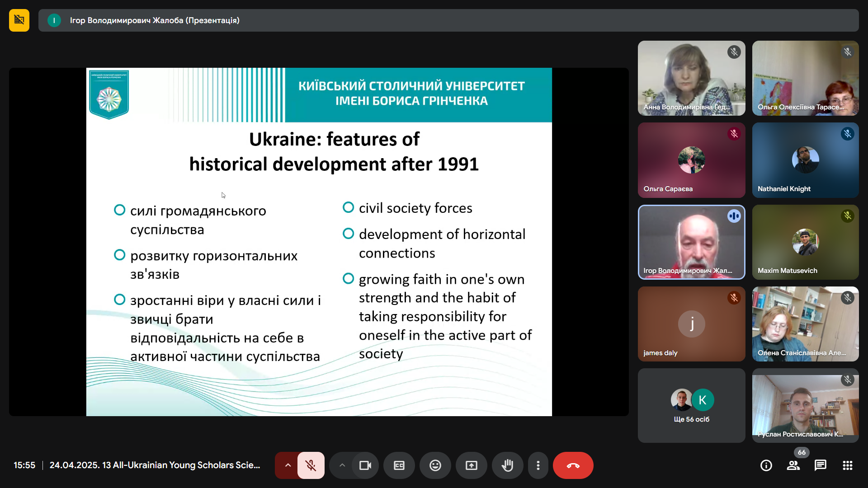This screenshot has width=868, height=488.
Task: Raise your hand
Action: [508, 465]
